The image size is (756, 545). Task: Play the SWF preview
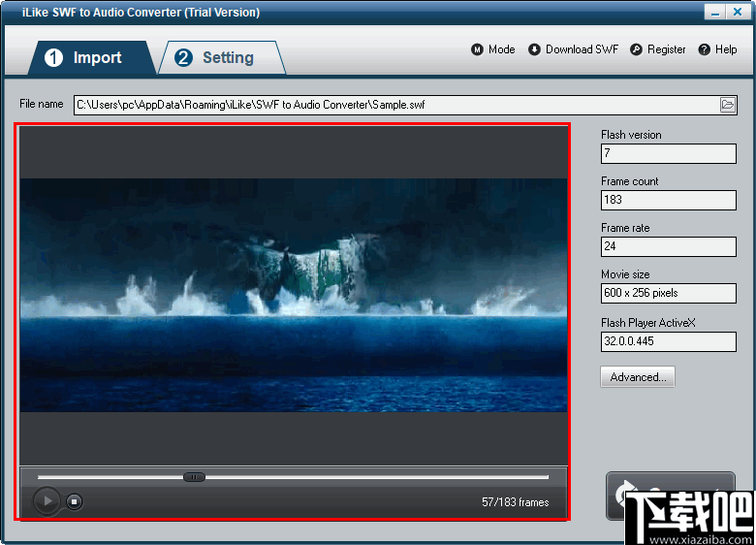[x=47, y=501]
